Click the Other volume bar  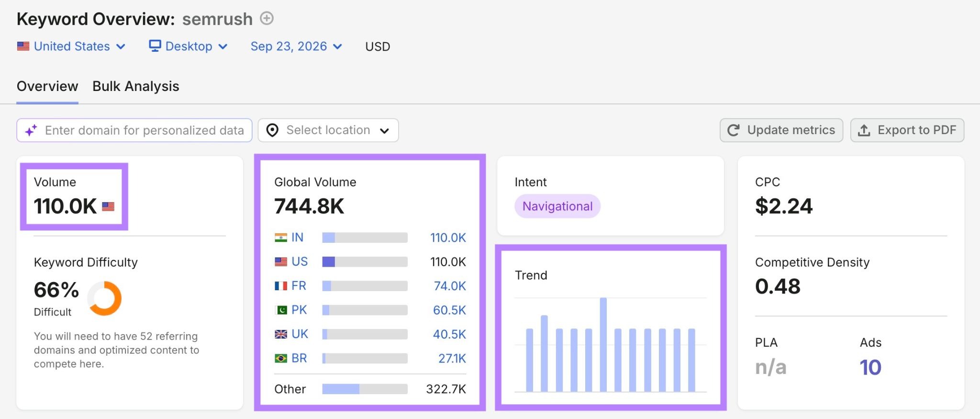(365, 389)
